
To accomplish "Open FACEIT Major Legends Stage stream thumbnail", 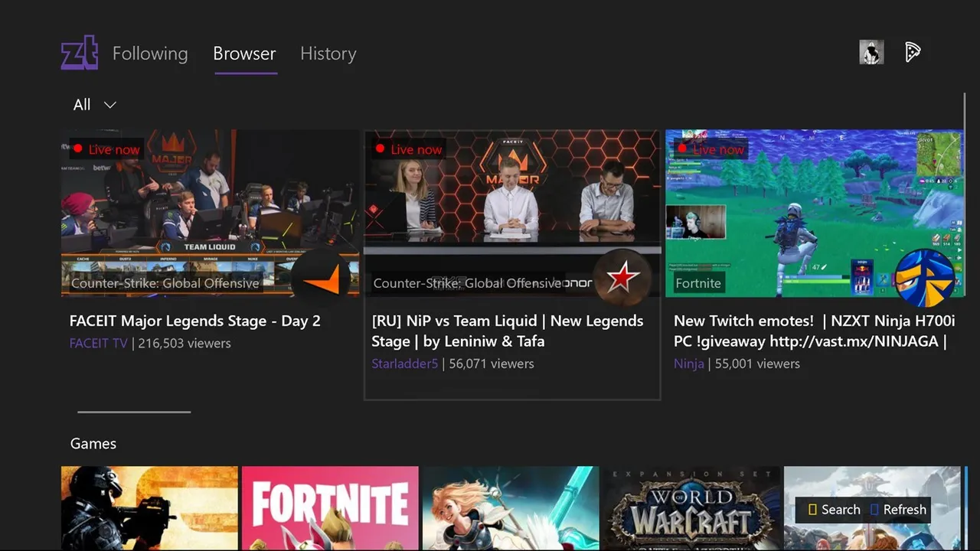I will pyautogui.click(x=211, y=213).
